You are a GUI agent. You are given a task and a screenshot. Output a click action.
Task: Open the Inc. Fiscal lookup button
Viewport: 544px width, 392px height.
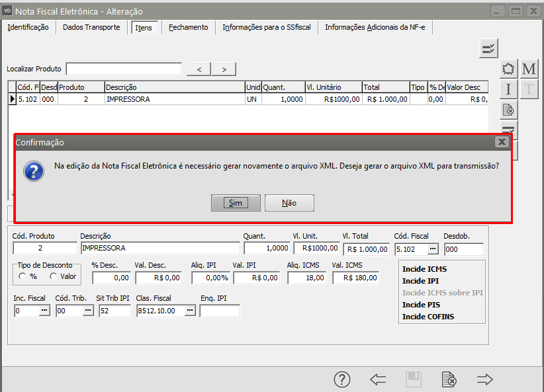click(44, 311)
